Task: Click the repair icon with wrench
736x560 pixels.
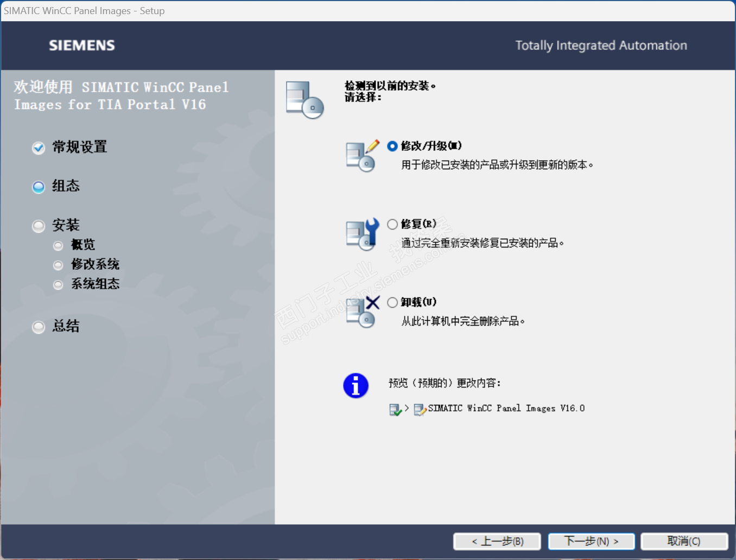Action: (363, 234)
